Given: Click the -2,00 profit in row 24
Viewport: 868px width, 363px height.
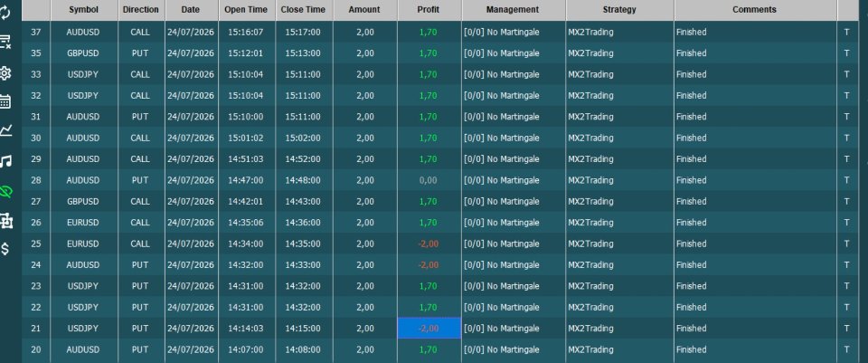Looking at the screenshot, I should point(429,265).
